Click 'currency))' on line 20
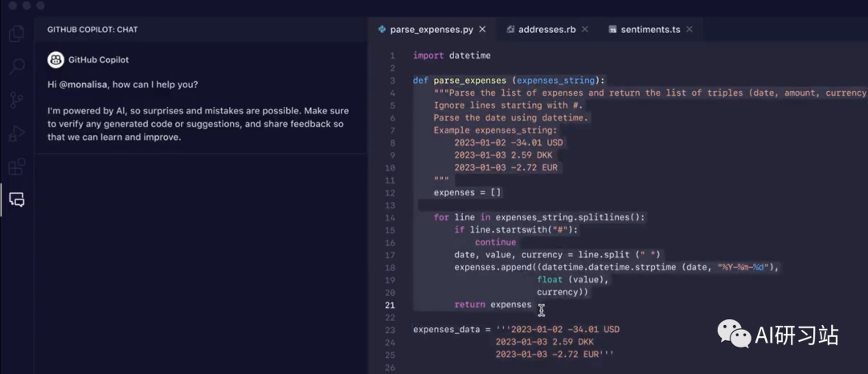Viewport: 868px width, 374px height. point(563,293)
